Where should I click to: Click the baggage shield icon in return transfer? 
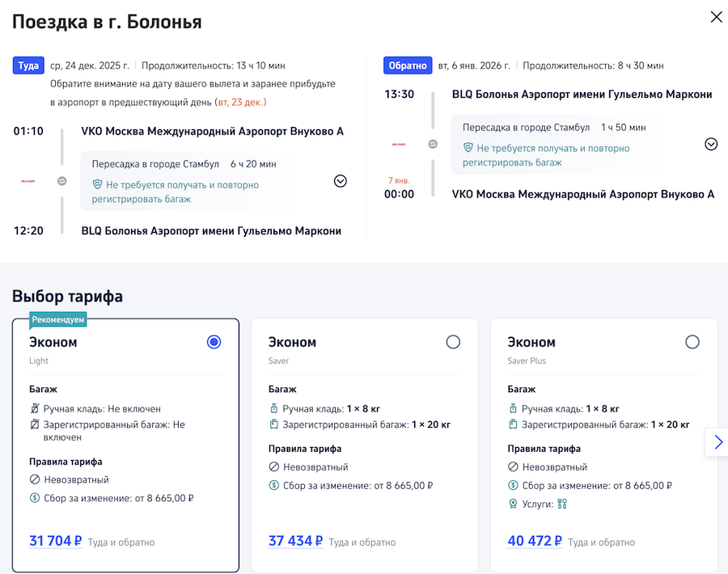click(468, 148)
